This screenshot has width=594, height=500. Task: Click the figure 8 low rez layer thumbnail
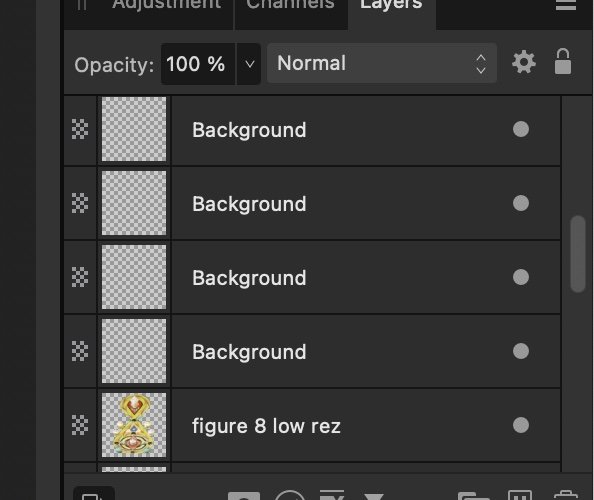click(x=134, y=425)
